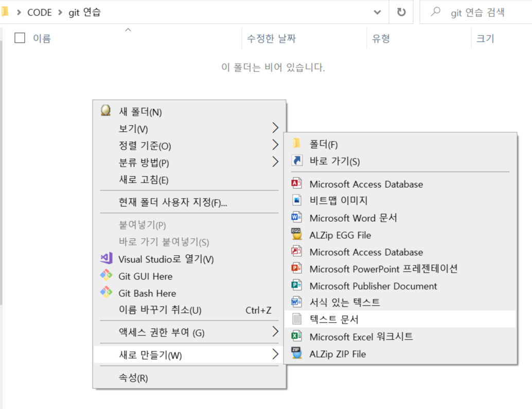Image resolution: width=532 pixels, height=409 pixels.
Task: Click the ALZip EGG File icon
Action: point(296,234)
